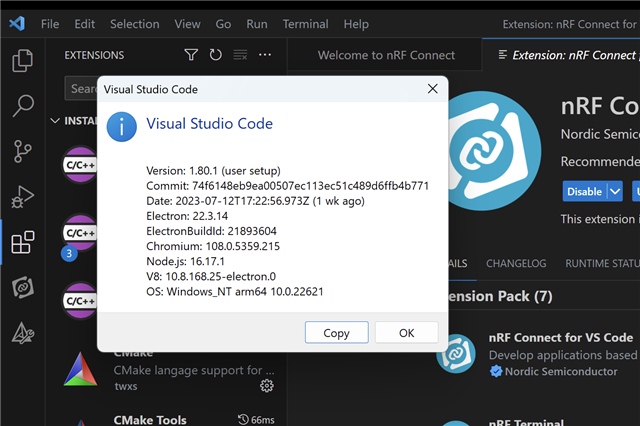Click the ElectronBuildId: 21893604 line
Image resolution: width=640 pixels, height=426 pixels.
coord(211,231)
